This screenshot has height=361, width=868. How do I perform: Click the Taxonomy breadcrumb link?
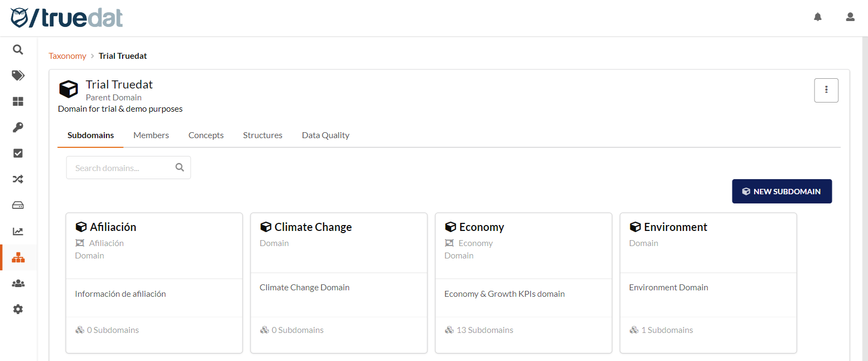(x=68, y=56)
